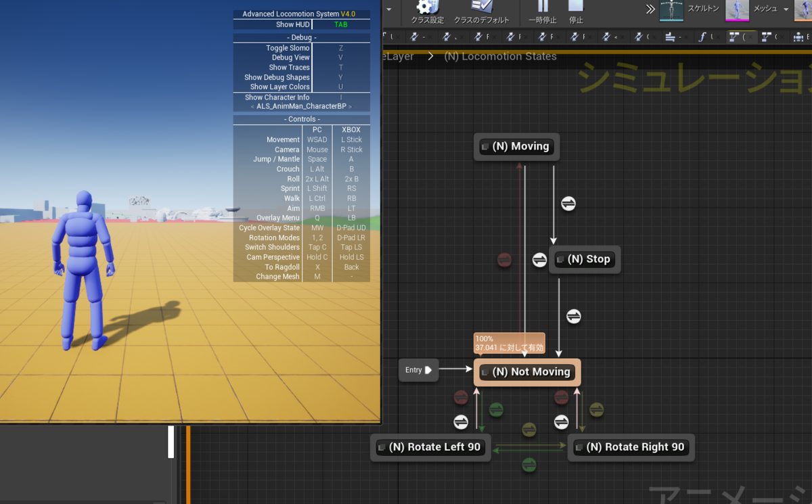Click the "Show HUD" label in overlay
Viewport: 812px width, 504px height.
pos(293,24)
